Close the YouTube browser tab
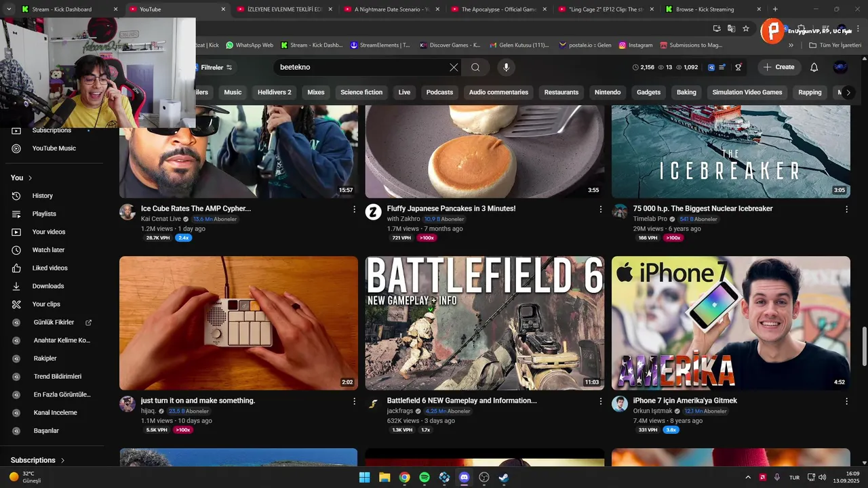Screen dimensions: 868x488 point(223,9)
